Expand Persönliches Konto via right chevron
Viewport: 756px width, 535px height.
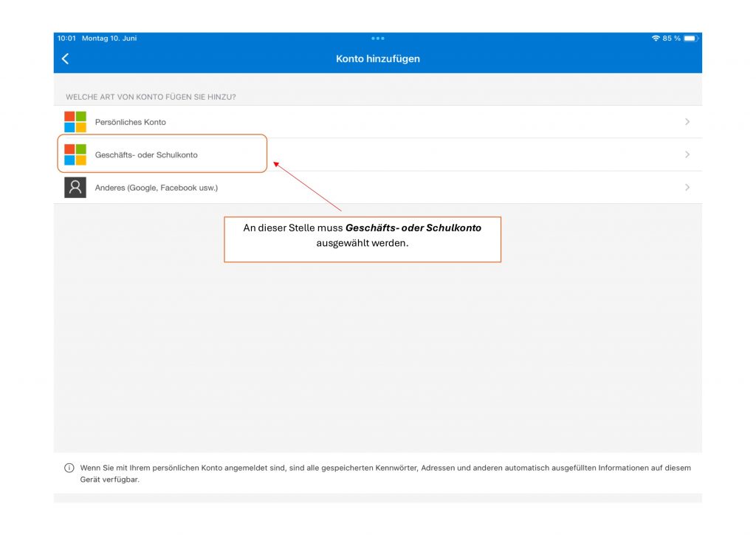pyautogui.click(x=687, y=122)
